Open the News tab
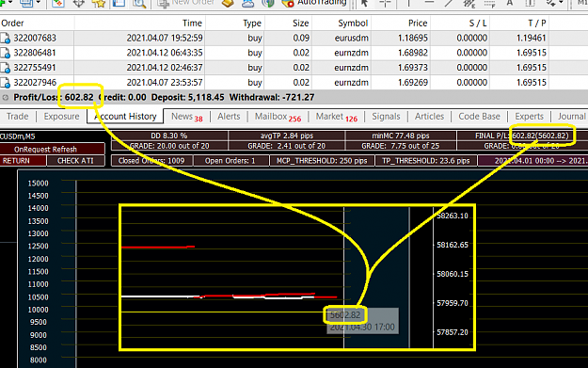This screenshot has height=368, width=588. (x=187, y=117)
